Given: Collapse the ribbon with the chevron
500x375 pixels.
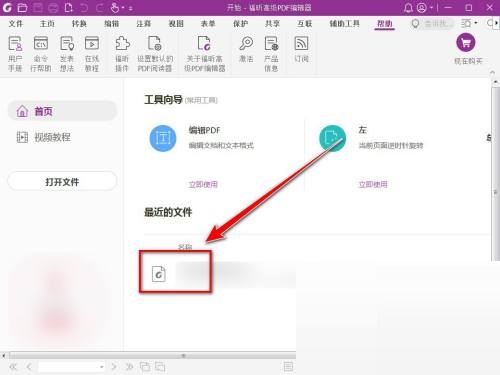Looking at the screenshot, I should 492,72.
